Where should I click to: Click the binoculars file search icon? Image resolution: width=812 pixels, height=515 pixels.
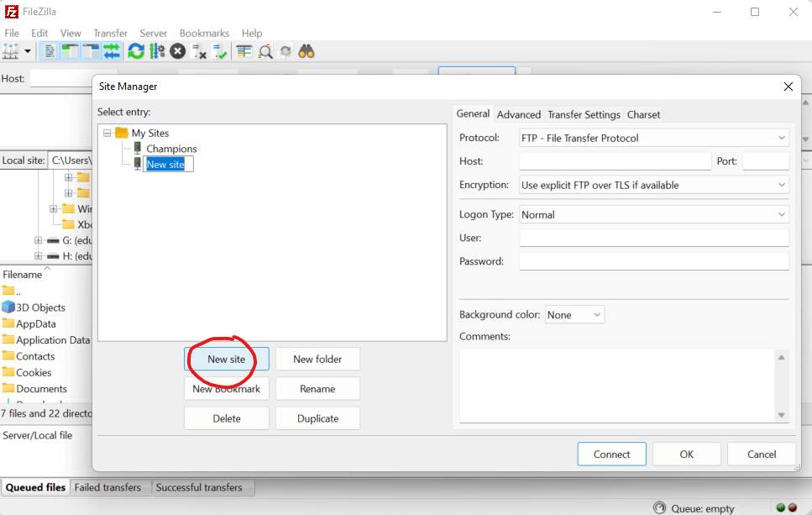pyautogui.click(x=306, y=51)
